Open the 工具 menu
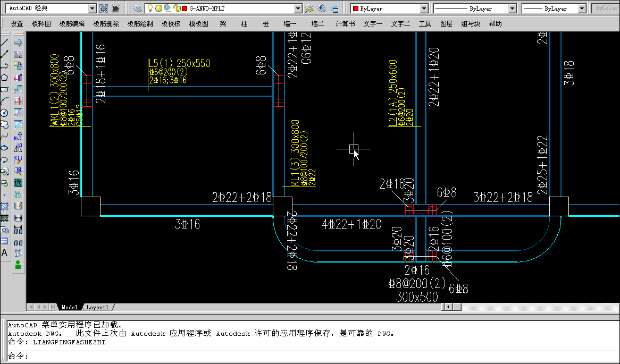This screenshot has height=364, width=620. [x=425, y=24]
